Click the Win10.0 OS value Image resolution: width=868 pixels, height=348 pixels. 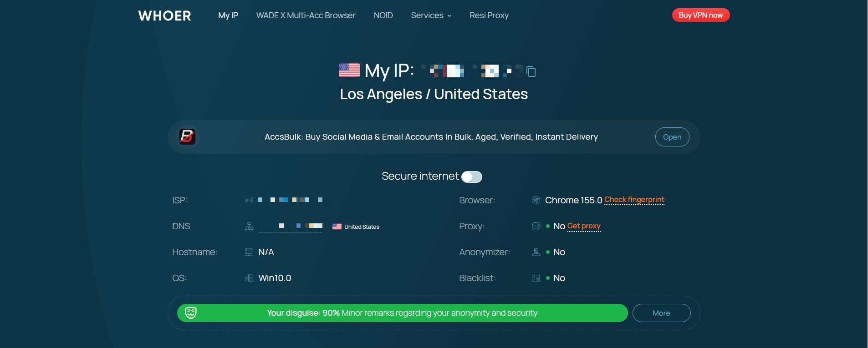coord(275,278)
